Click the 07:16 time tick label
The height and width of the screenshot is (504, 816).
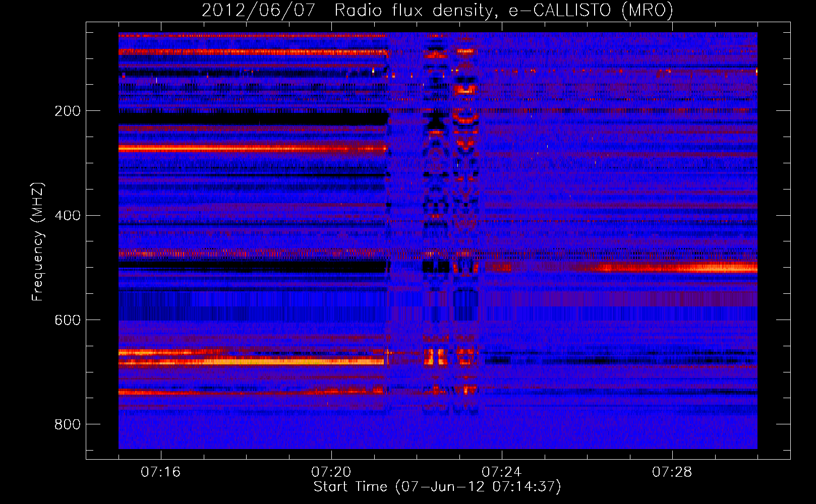click(x=160, y=472)
